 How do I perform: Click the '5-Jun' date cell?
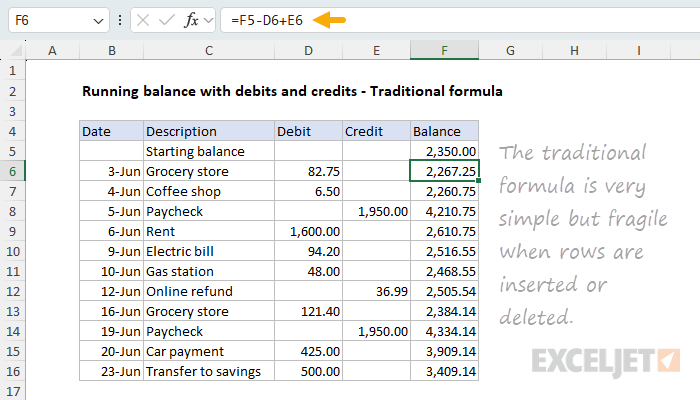pos(112,211)
